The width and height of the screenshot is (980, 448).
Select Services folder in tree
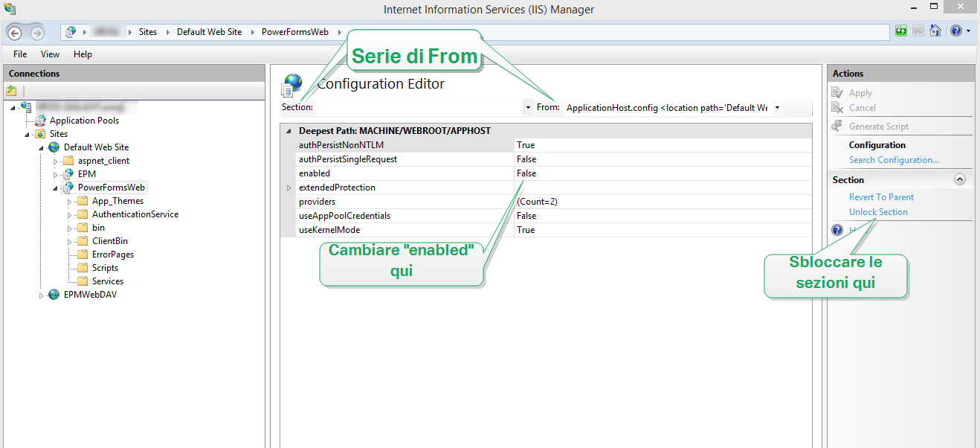108,281
